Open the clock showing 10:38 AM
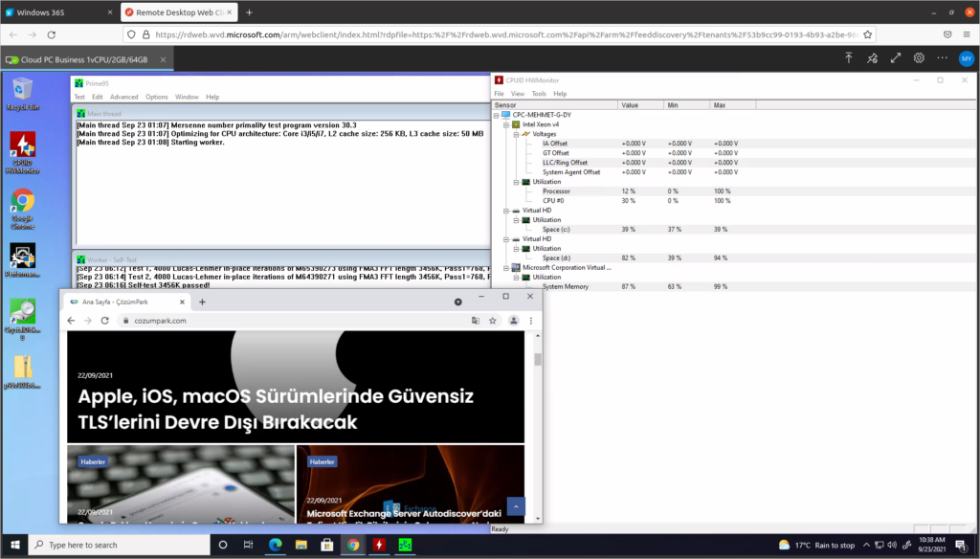 tap(932, 545)
